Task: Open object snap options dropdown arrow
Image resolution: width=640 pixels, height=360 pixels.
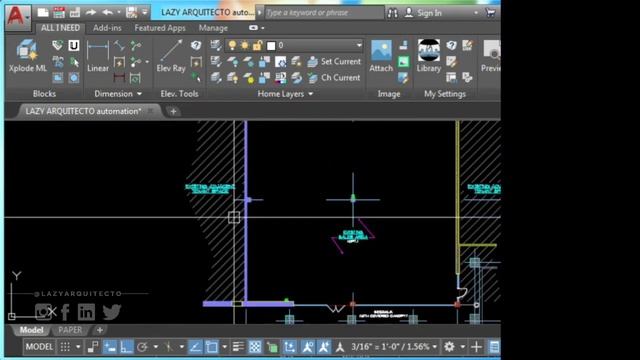Action: pyautogui.click(x=224, y=347)
